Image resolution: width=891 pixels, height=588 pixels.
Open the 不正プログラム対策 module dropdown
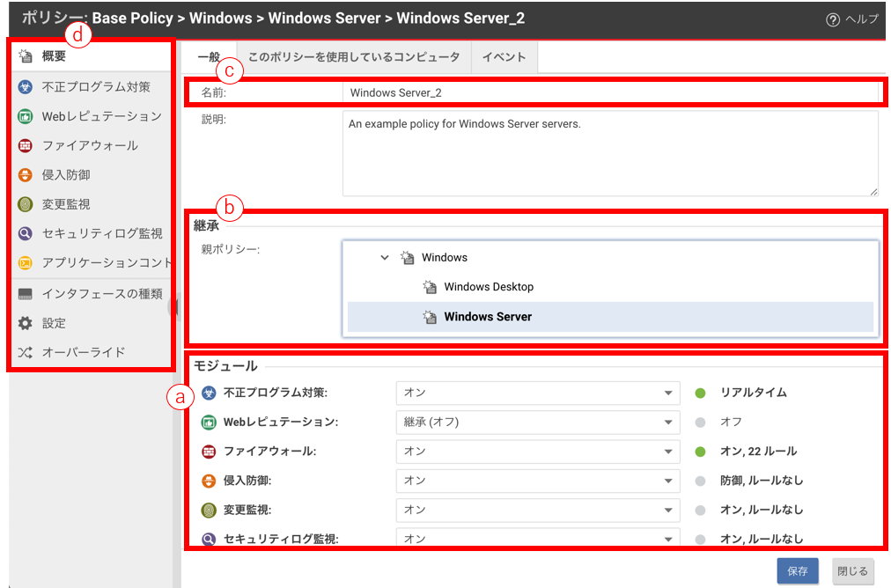tap(537, 393)
